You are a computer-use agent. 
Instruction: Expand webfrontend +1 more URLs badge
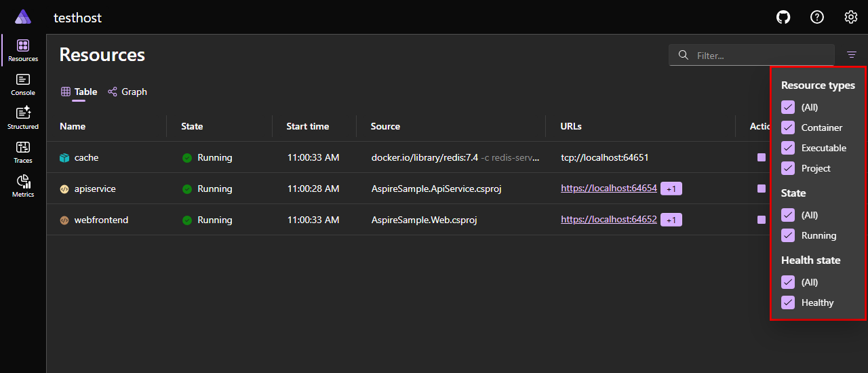671,220
